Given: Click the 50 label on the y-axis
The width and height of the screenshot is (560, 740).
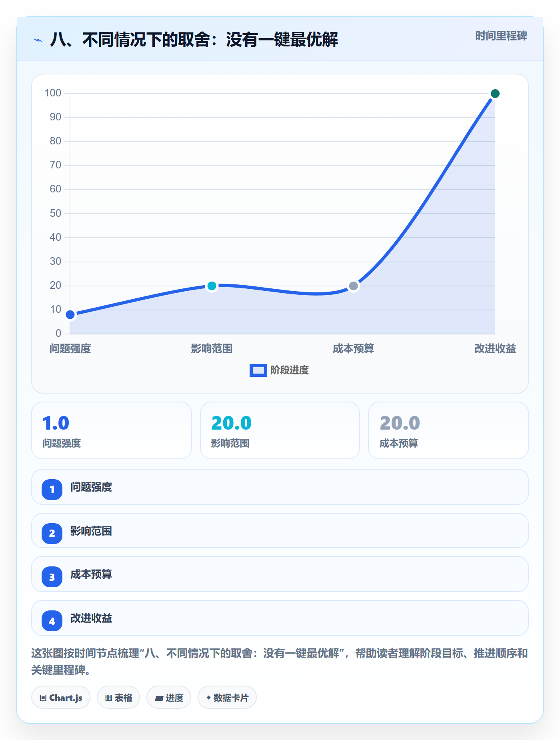Looking at the screenshot, I should [56, 213].
